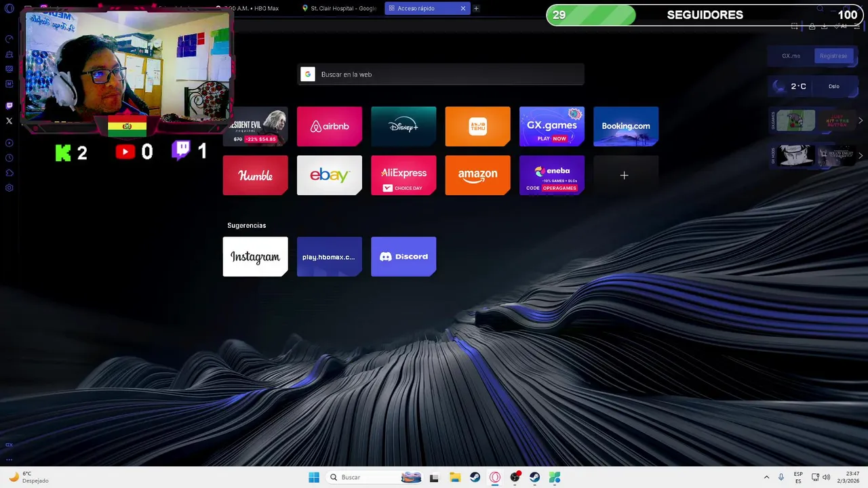Open Easy Setup sliders icon in toolbar
868x488 pixels.
pos(859,26)
